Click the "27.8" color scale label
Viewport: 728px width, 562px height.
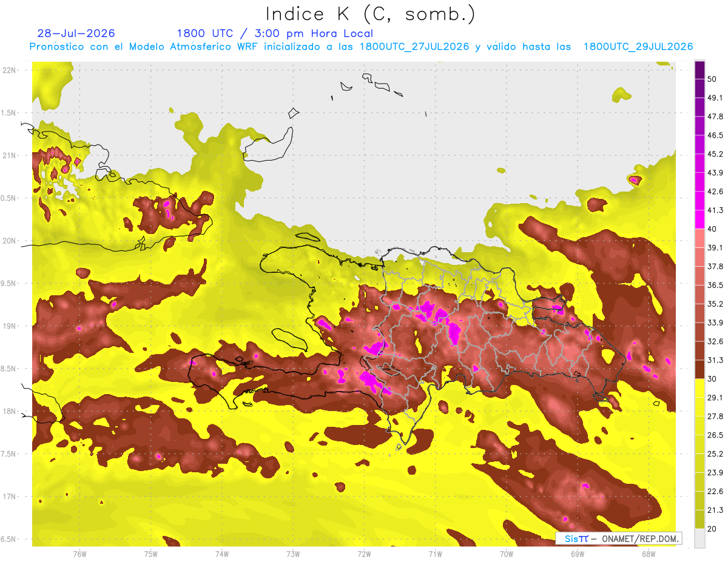pyautogui.click(x=715, y=416)
